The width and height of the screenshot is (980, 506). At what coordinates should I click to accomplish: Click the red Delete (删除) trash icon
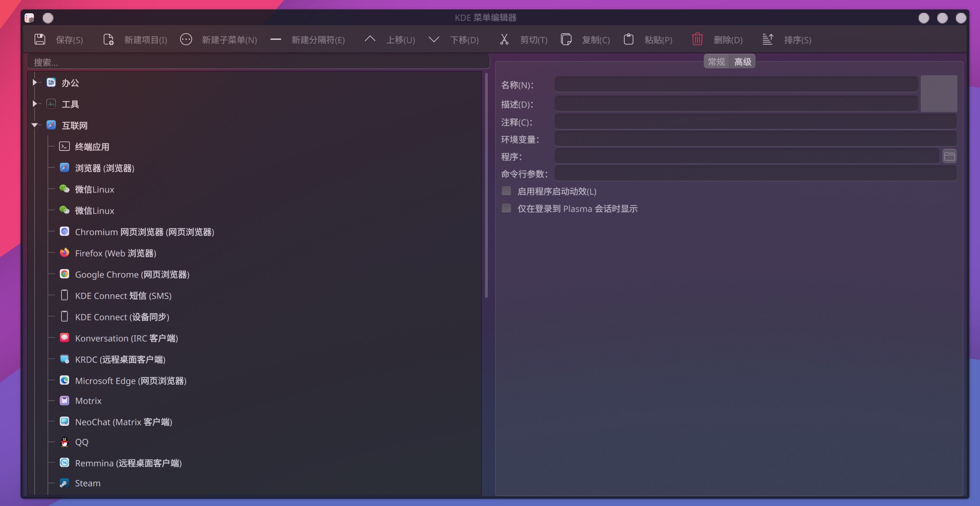(x=697, y=39)
